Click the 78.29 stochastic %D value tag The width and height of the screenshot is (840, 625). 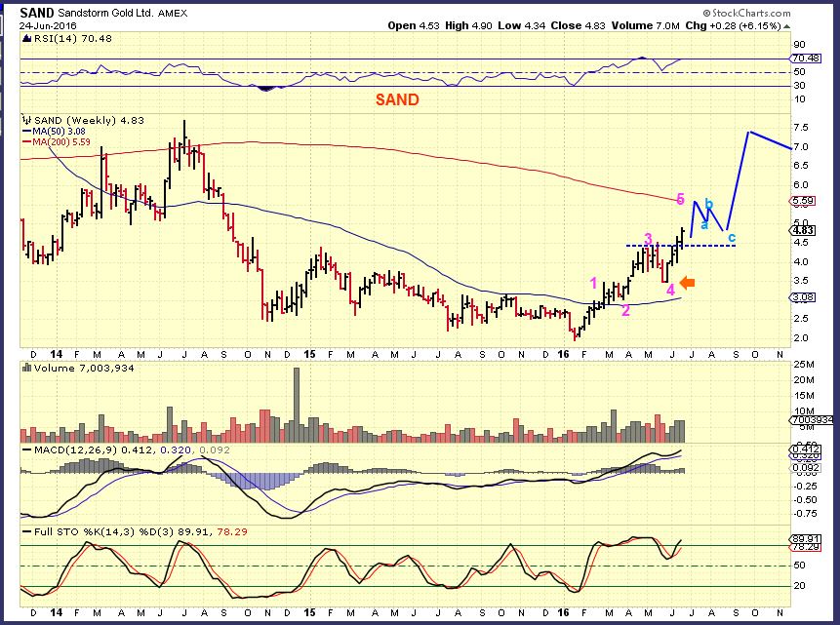click(x=806, y=547)
